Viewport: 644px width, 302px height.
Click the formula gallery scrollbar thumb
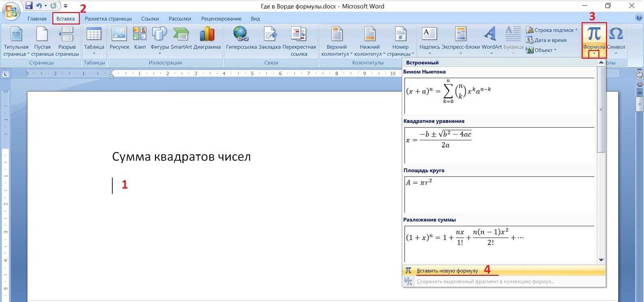pos(601,110)
